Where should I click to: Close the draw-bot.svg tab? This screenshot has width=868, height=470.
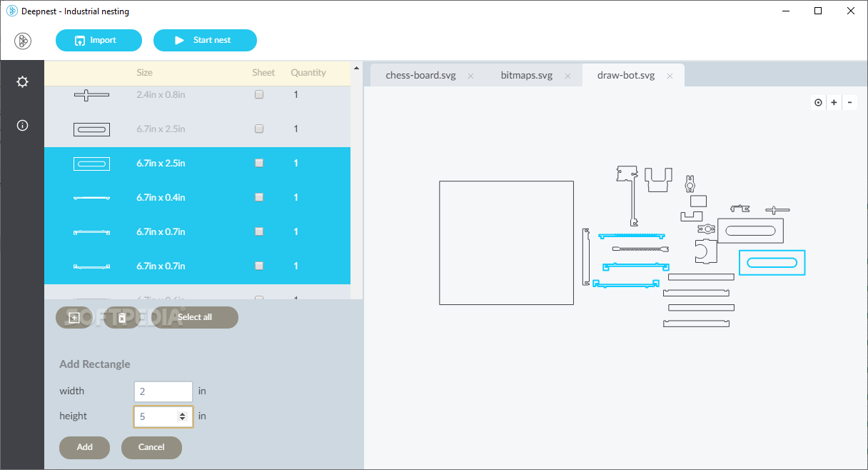(670, 76)
